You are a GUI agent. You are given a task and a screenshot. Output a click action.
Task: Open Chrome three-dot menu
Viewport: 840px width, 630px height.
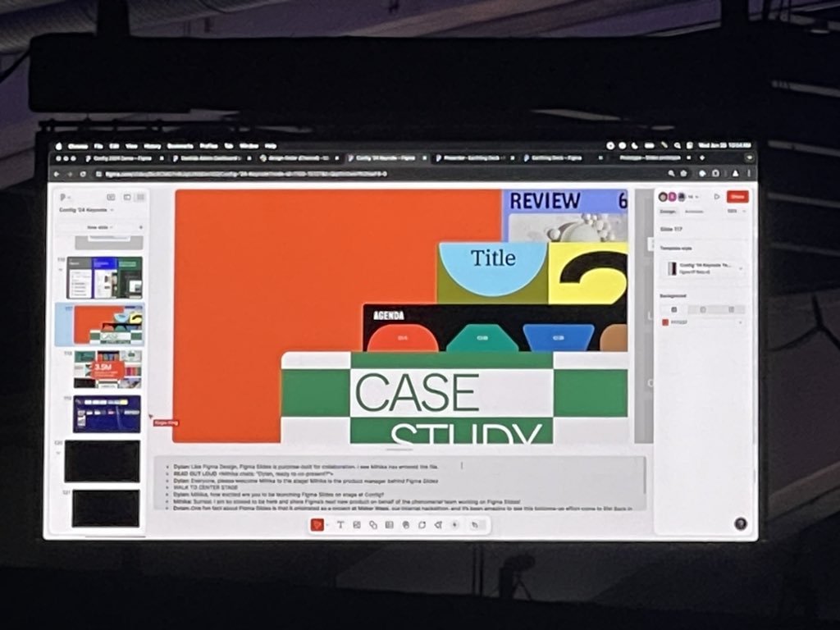(748, 173)
